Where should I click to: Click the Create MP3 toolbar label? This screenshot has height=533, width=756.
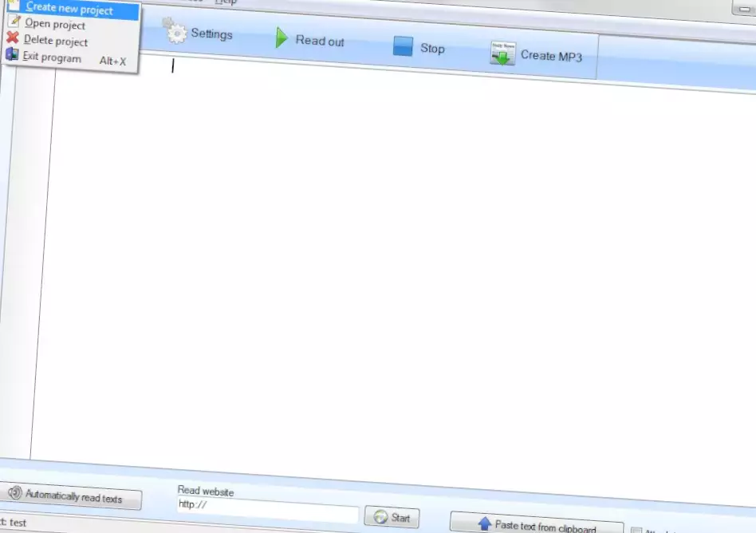[x=551, y=56]
